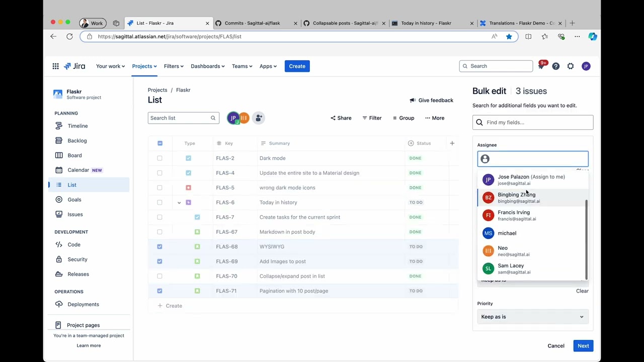The image size is (644, 362).
Task: Click Cancel in Bulk edit panel
Action: coord(556,346)
